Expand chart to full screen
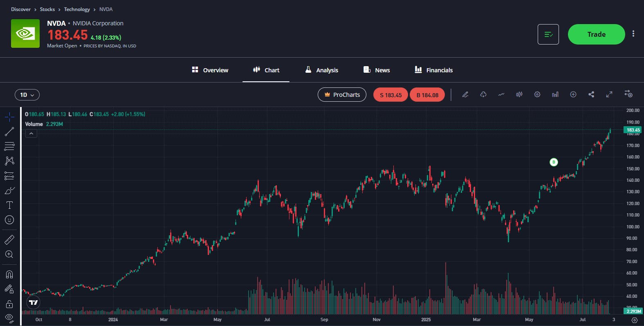This screenshot has height=326, width=644. [x=609, y=94]
